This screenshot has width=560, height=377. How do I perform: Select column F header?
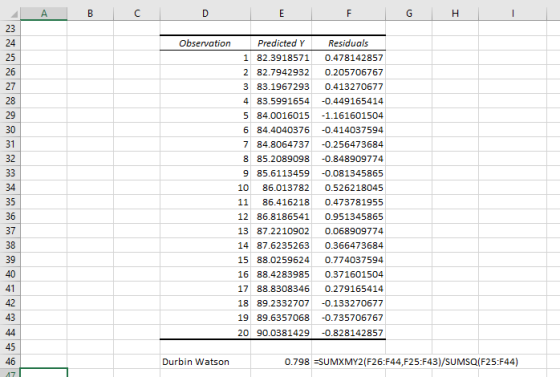click(x=348, y=14)
